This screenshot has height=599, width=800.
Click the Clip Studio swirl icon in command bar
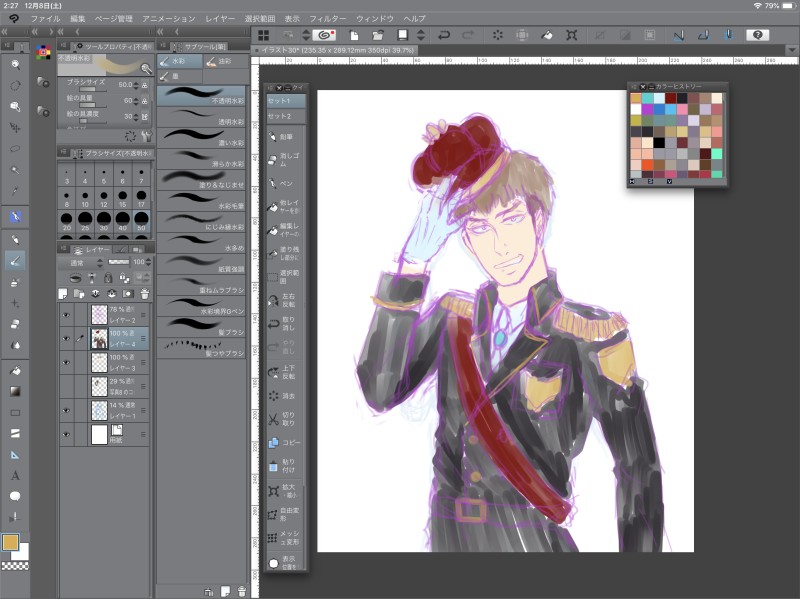(x=324, y=35)
